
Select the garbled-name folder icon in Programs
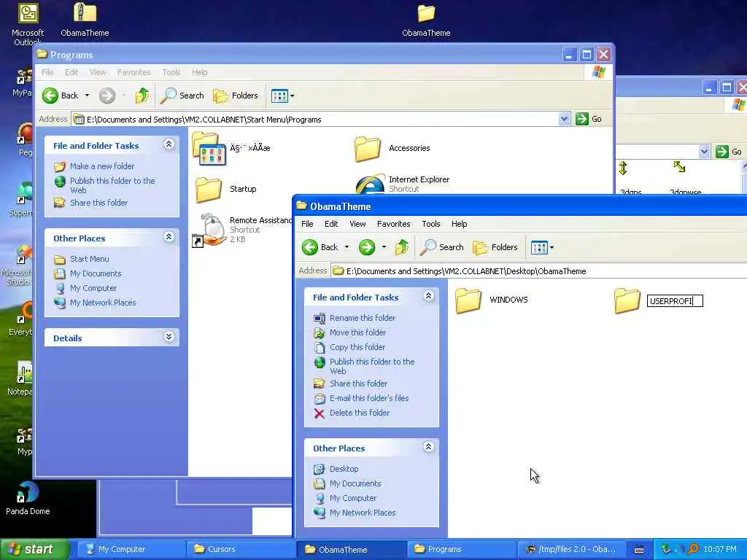[x=209, y=149]
